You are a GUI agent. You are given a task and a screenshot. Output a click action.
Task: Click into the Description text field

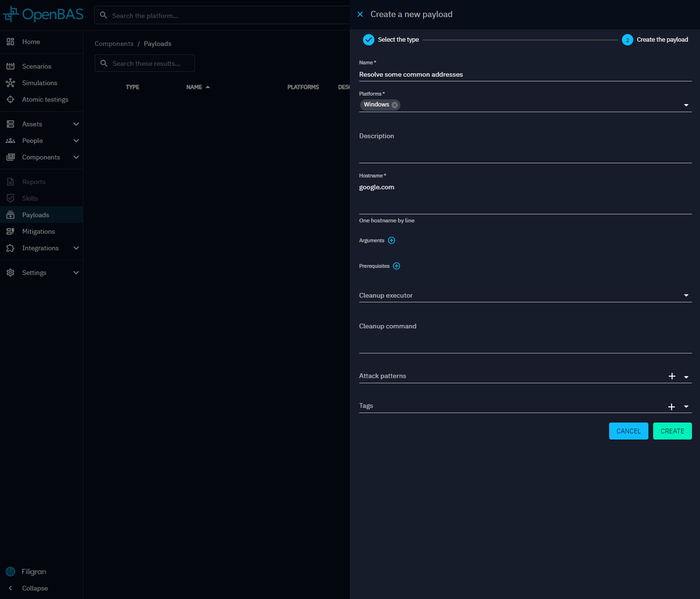point(525,152)
